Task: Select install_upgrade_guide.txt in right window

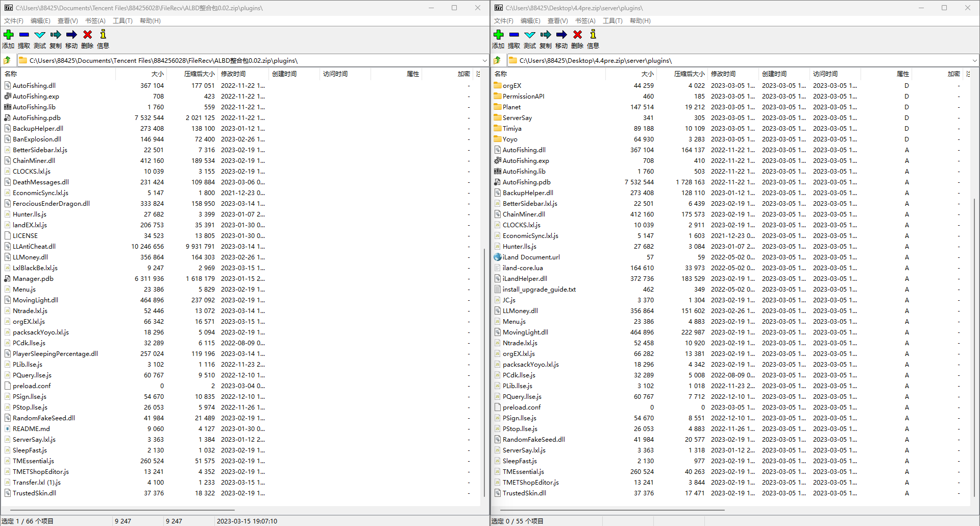Action: (539, 290)
